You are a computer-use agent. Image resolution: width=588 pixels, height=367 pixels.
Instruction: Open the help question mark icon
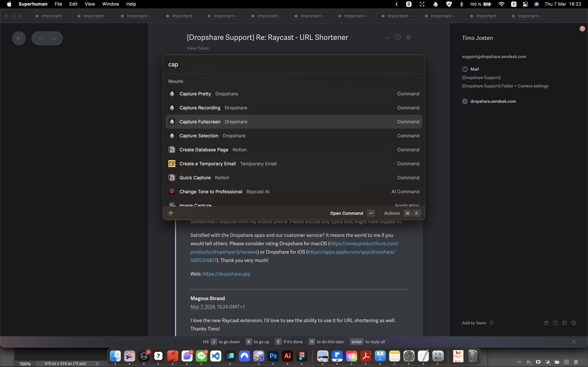tap(555, 323)
